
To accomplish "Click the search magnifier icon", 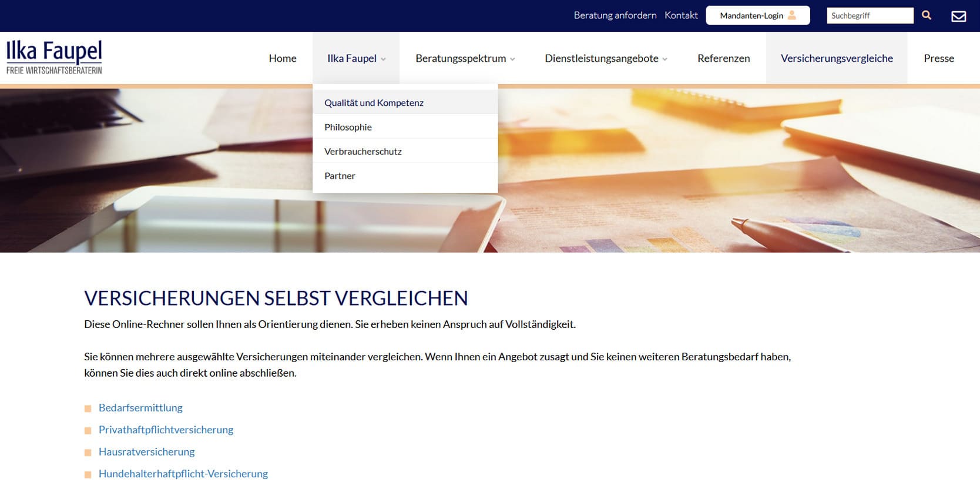I will pos(927,15).
